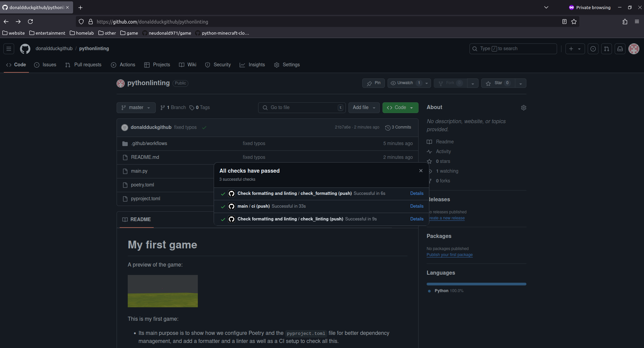View Details for main / ci check
Viewport: 644px width, 348px height.
pos(417,206)
